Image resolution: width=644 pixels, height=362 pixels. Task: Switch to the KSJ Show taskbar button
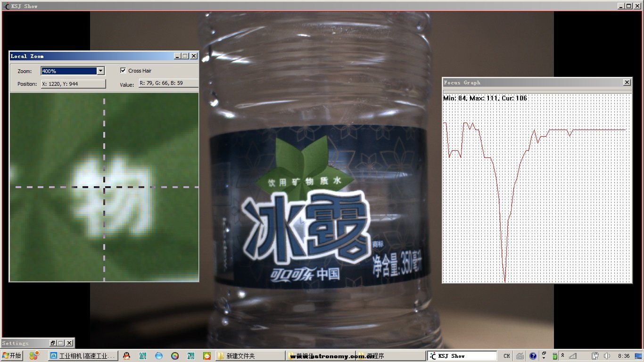(462, 356)
